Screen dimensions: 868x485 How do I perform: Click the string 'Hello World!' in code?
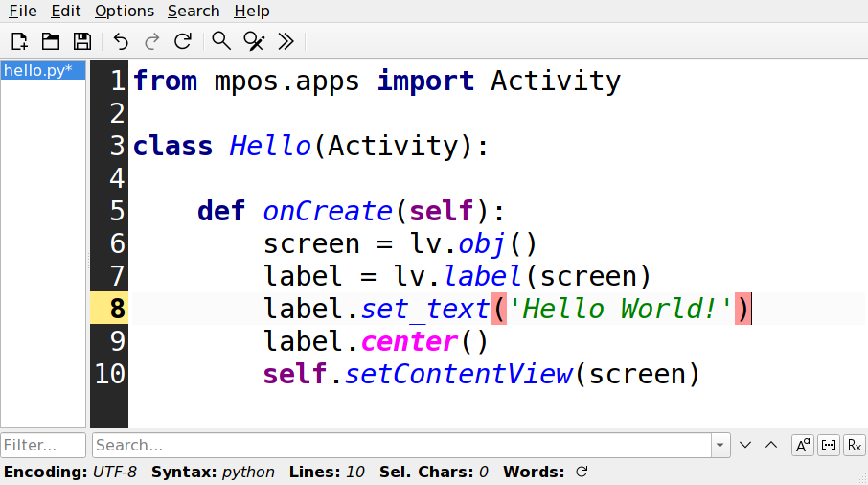pos(620,309)
